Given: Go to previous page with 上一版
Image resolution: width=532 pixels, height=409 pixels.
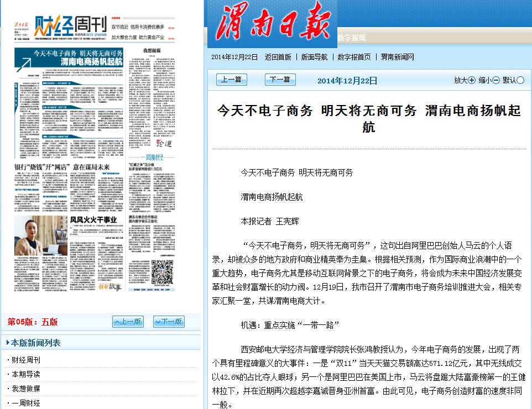Looking at the screenshot, I should pos(128,322).
